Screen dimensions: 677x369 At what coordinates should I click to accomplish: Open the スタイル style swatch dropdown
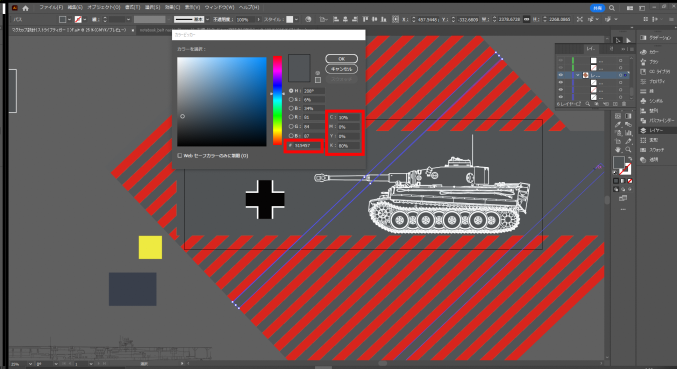(296, 19)
